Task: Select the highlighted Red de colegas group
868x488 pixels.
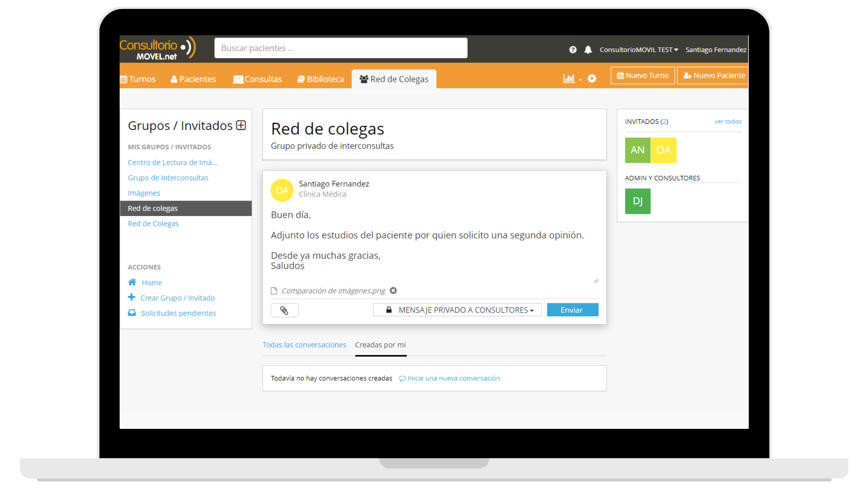Action: 186,208
